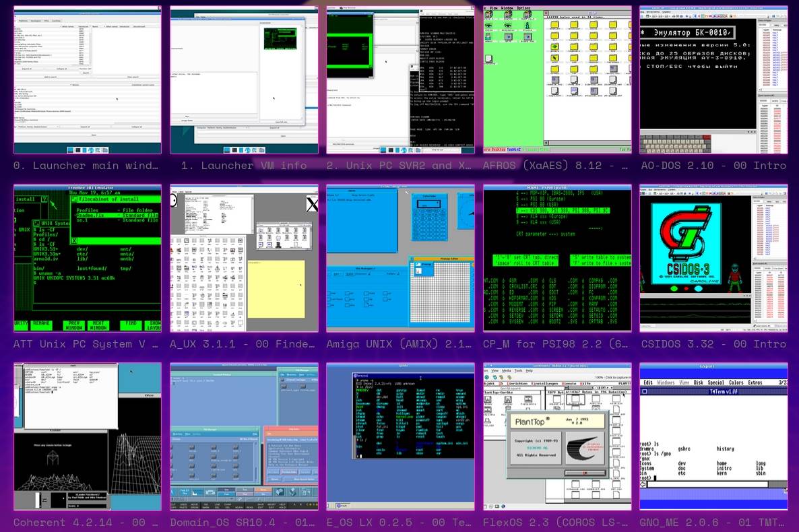Open the CP_M for PSI98 thumbnail
This screenshot has width=799, height=532.
[x=557, y=259]
